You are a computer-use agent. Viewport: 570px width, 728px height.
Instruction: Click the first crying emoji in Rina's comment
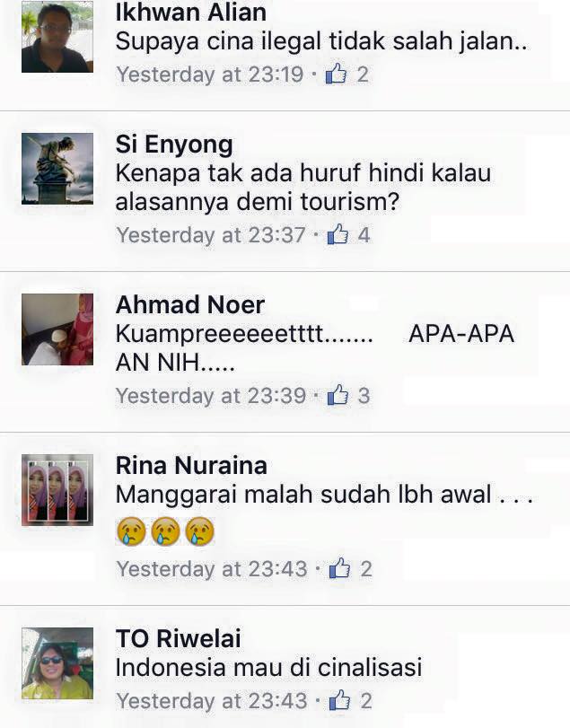131,531
